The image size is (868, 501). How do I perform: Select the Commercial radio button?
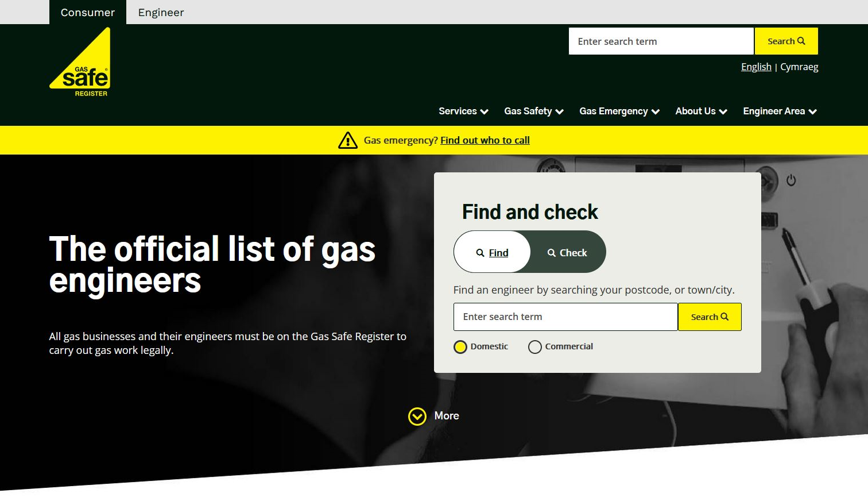coord(535,347)
